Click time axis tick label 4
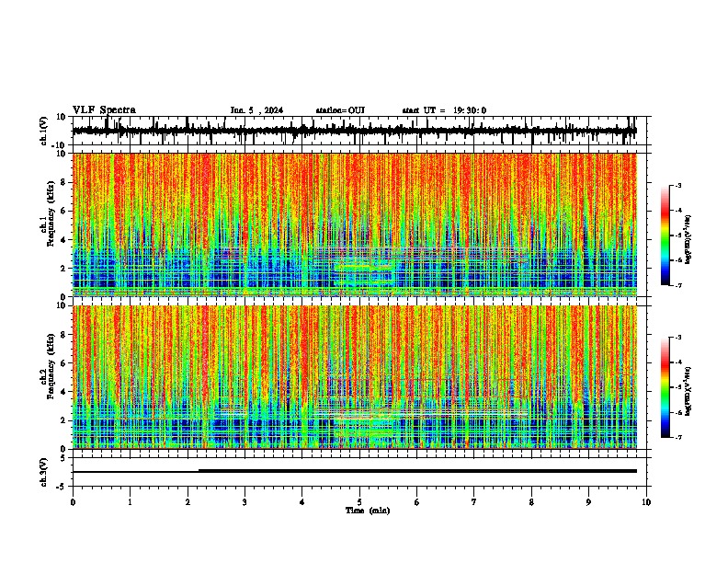 [302, 502]
